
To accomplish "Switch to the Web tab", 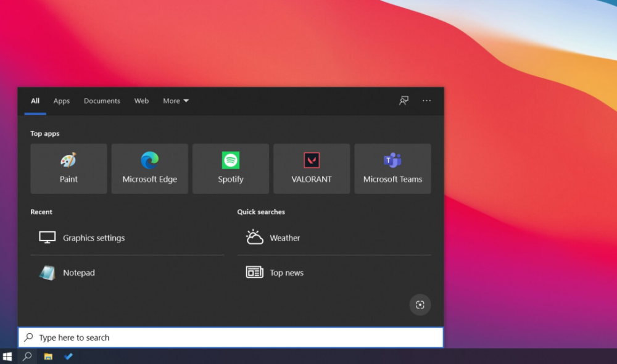I will coord(141,101).
